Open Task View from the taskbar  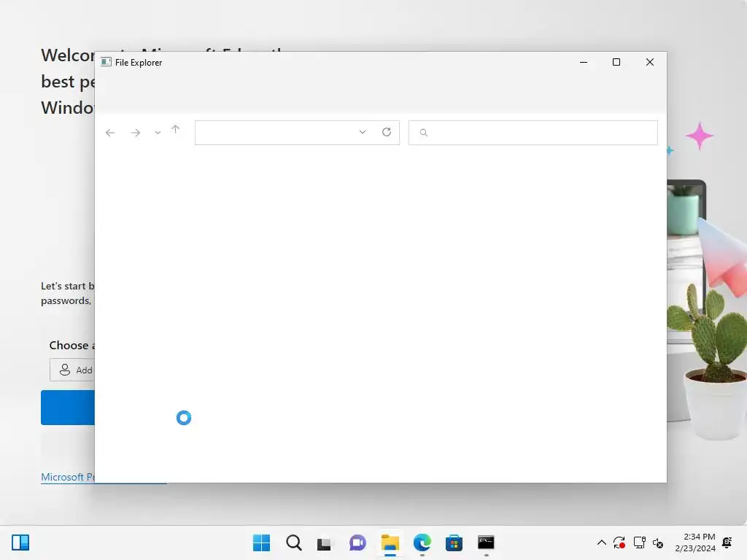coord(325,542)
